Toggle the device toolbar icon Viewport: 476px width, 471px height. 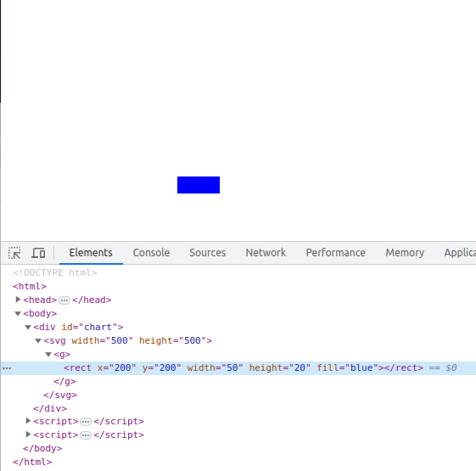point(38,253)
